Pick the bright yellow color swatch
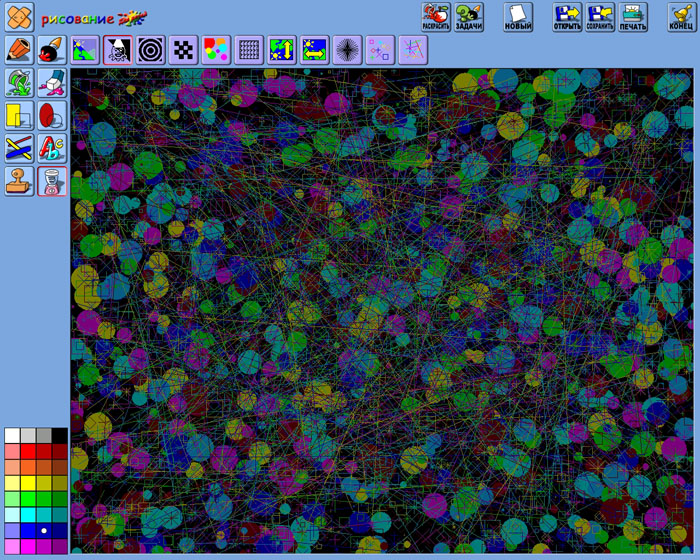Viewport: 700px width, 560px height. pyautogui.click(x=28, y=483)
